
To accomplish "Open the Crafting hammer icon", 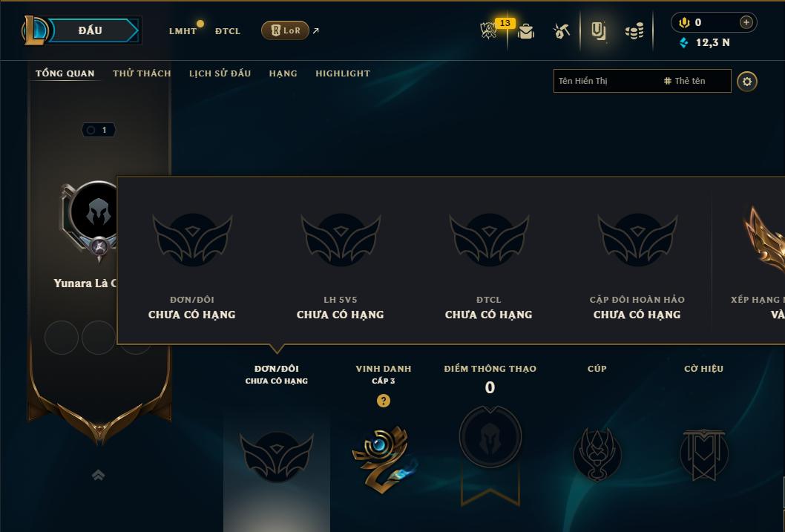I will (x=561, y=31).
